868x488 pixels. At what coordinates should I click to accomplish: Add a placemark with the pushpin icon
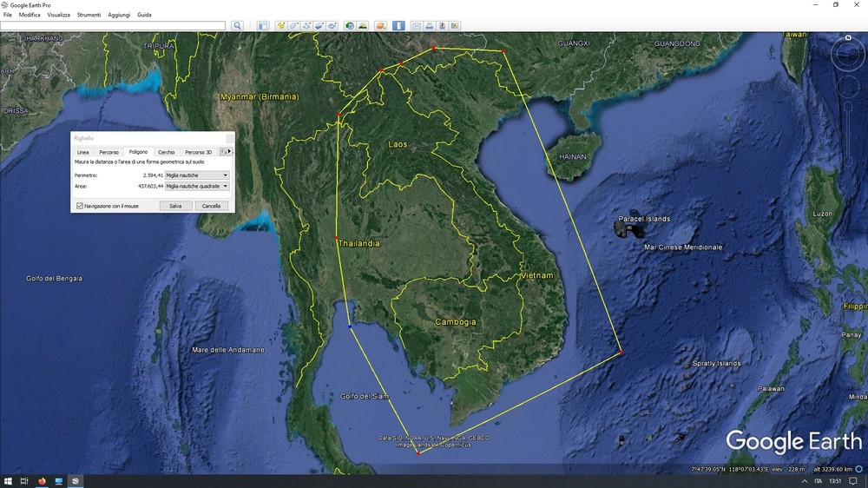click(x=281, y=25)
